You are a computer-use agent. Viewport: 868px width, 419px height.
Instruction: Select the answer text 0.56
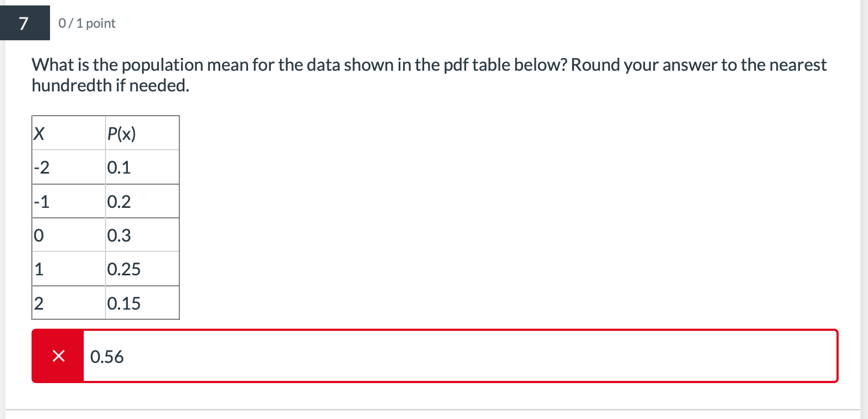[108, 356]
